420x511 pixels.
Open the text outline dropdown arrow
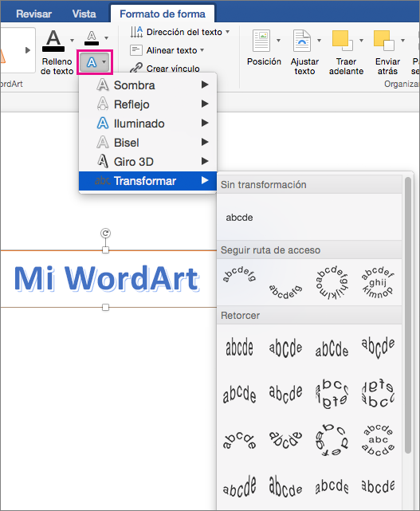[x=106, y=38]
